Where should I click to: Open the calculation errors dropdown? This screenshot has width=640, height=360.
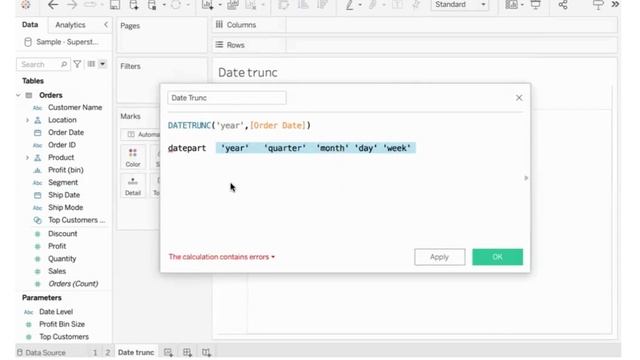222,257
